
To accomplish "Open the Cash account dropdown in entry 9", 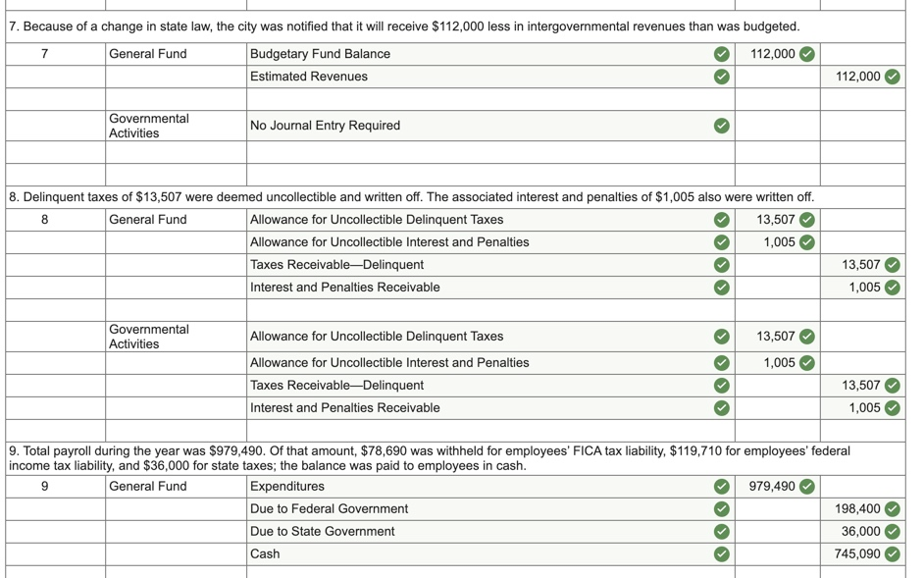I will pos(481,553).
